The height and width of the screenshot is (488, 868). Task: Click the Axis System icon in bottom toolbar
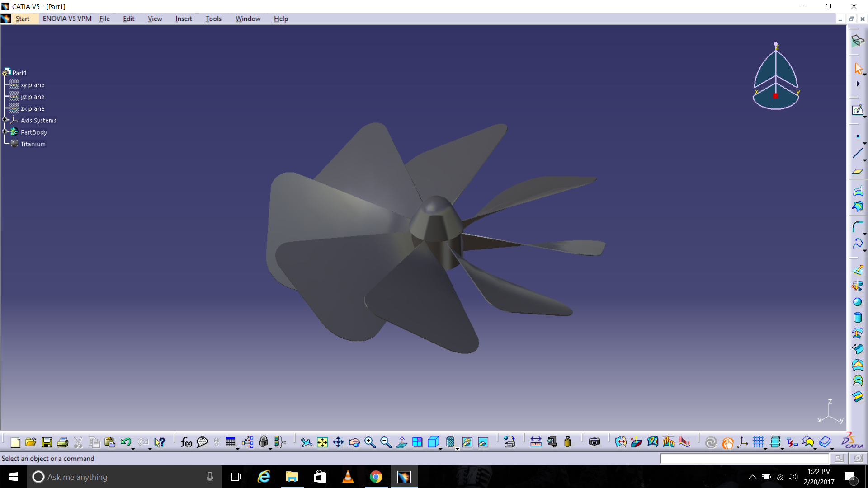tap(742, 442)
